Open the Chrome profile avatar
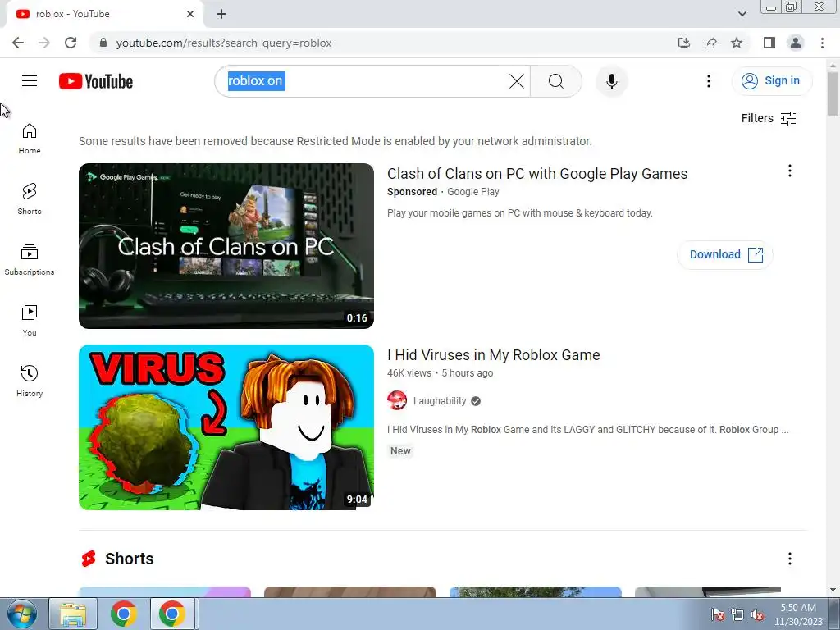840x630 pixels. pos(796,43)
